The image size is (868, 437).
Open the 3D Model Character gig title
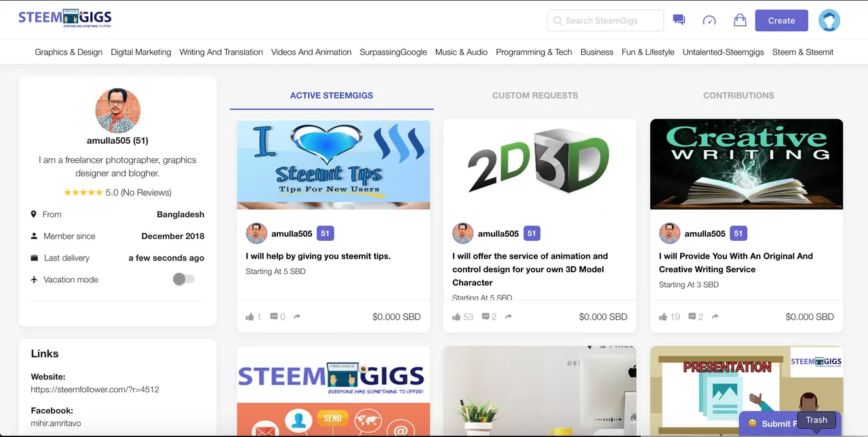click(x=530, y=269)
